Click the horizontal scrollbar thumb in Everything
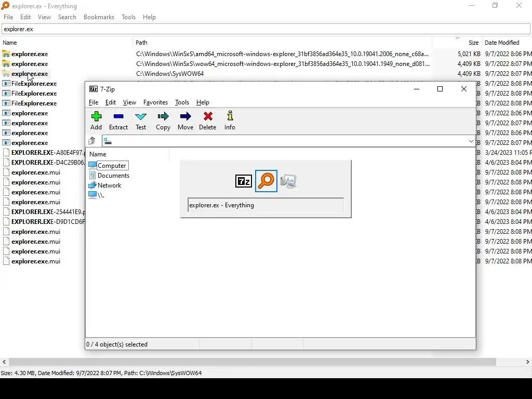Image resolution: width=532 pixels, height=399 pixels. 252,362
